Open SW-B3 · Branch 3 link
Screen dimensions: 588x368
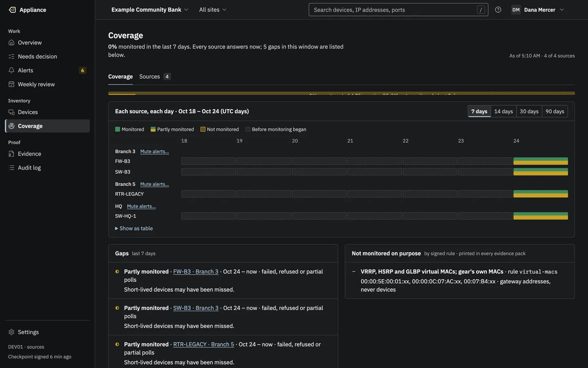pyautogui.click(x=196, y=308)
